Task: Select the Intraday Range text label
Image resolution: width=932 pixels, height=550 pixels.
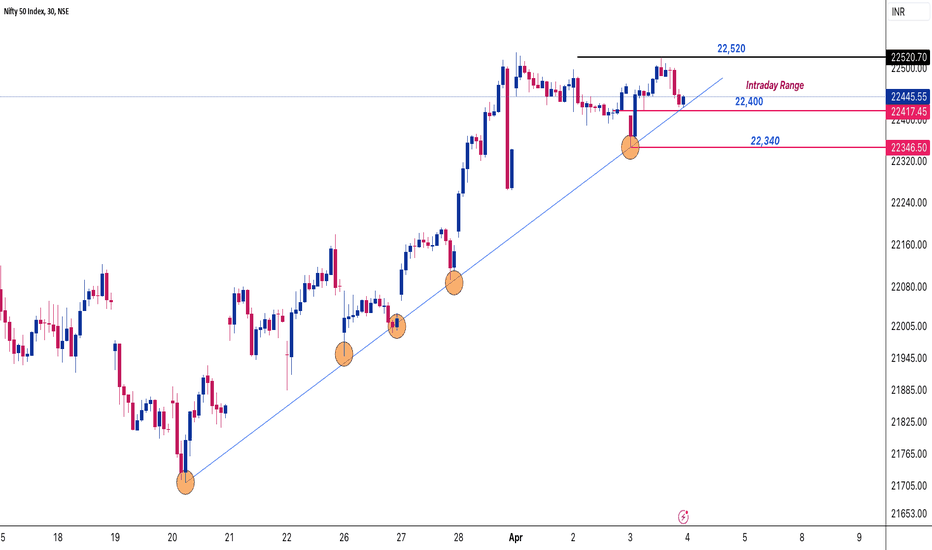Action: pyautogui.click(x=774, y=85)
